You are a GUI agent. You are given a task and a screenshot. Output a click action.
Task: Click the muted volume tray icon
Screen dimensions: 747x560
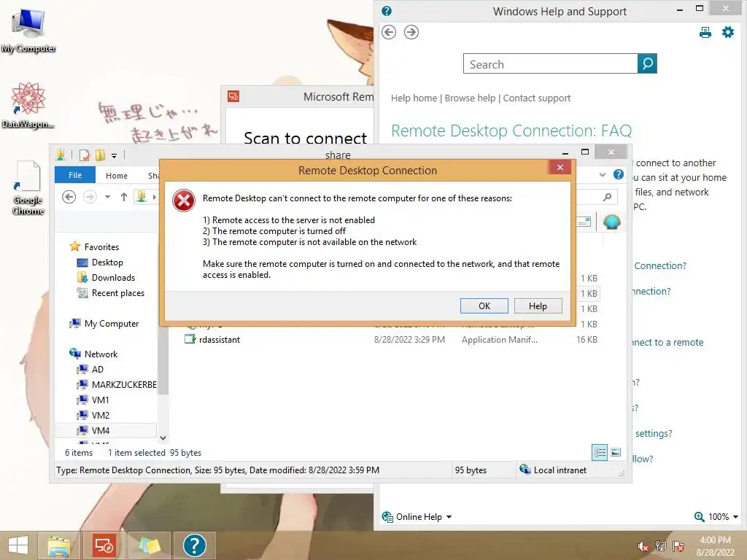643,546
